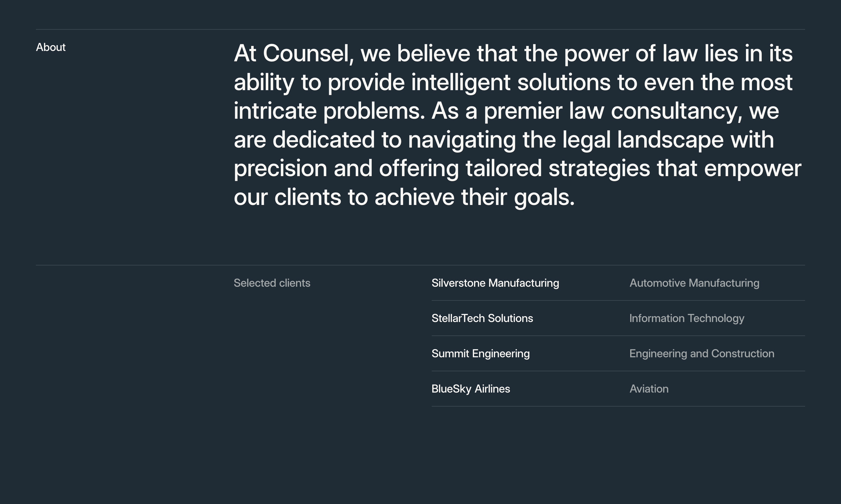Click the word "precision" in the paragraph
This screenshot has height=504, width=841.
coord(280,169)
